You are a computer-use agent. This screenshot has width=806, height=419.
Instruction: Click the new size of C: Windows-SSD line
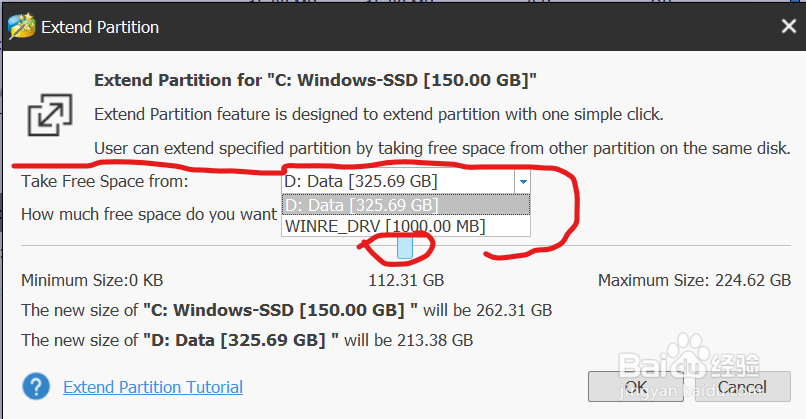[x=286, y=310]
